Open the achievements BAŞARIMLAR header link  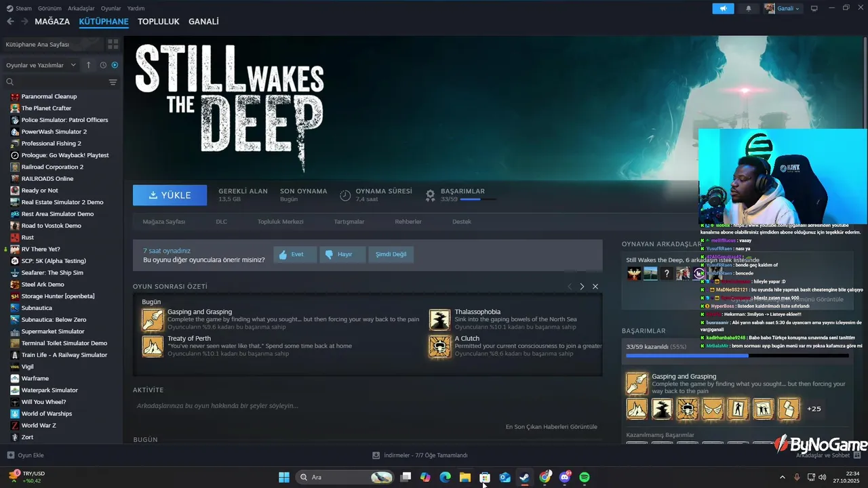tap(462, 191)
